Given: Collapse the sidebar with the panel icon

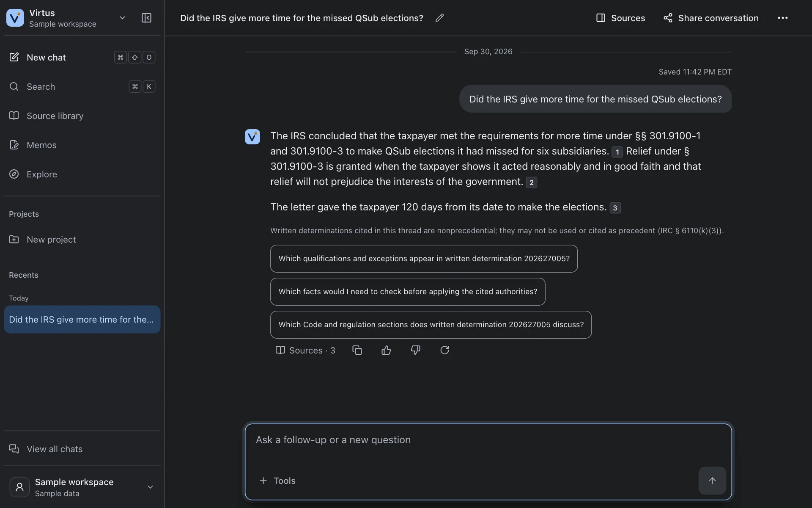Looking at the screenshot, I should point(146,18).
